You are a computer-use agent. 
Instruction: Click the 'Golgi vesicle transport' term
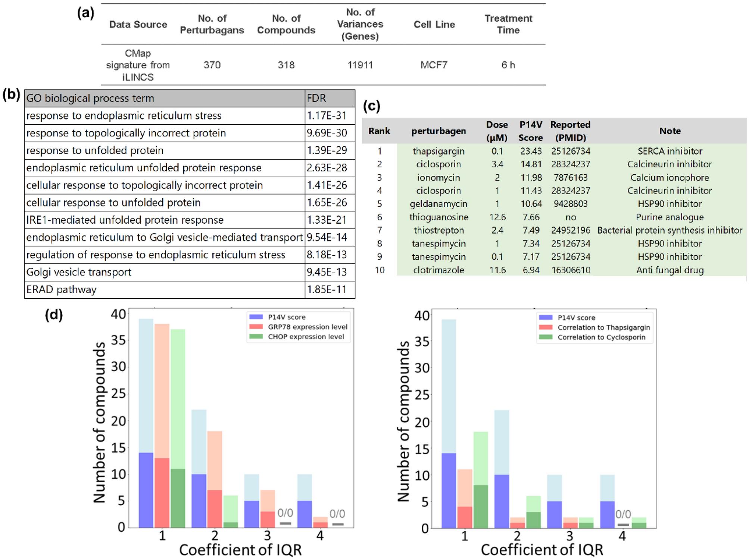tap(79, 272)
